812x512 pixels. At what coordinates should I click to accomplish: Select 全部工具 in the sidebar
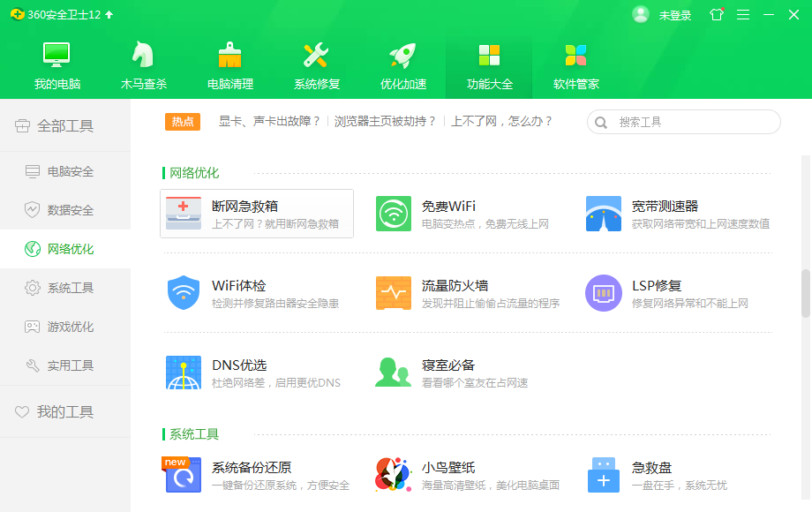[65, 125]
